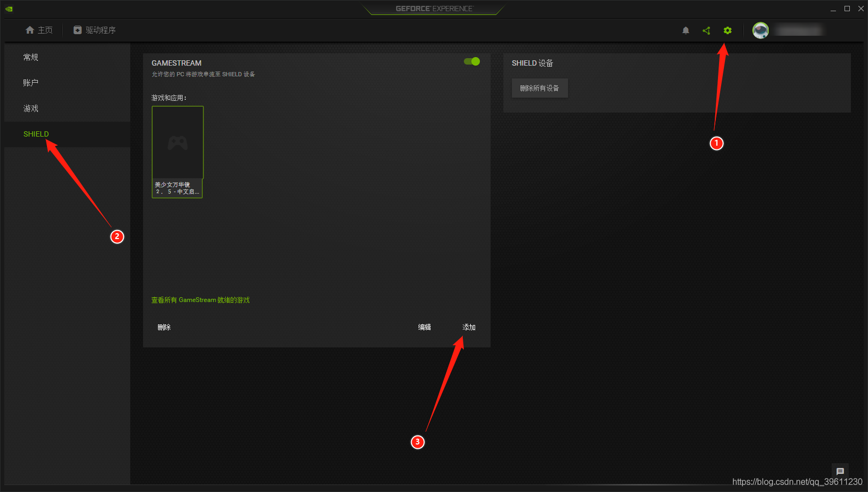Select 常规 in the settings sidebar
The width and height of the screenshot is (868, 492).
tap(67, 57)
